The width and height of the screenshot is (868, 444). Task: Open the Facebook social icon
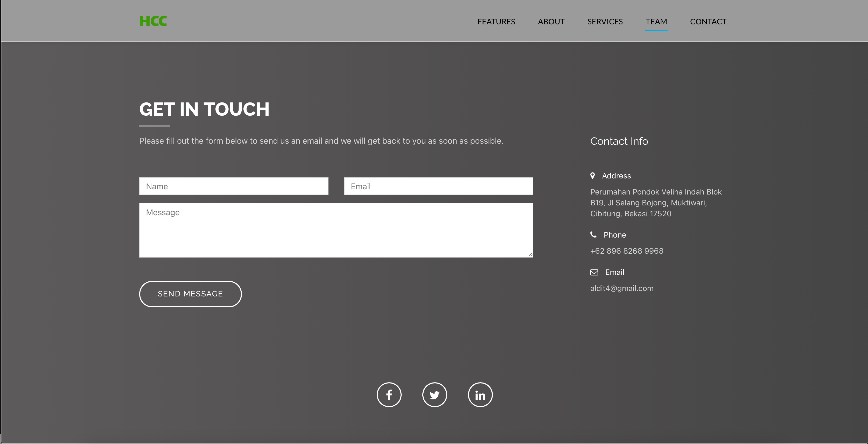pyautogui.click(x=389, y=395)
